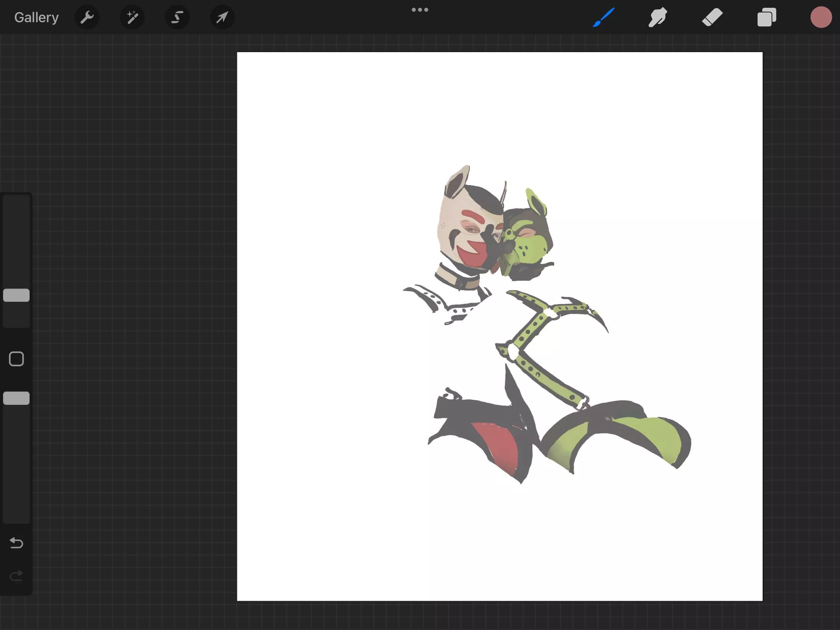
Task: Select the Selection tool
Action: click(x=177, y=17)
